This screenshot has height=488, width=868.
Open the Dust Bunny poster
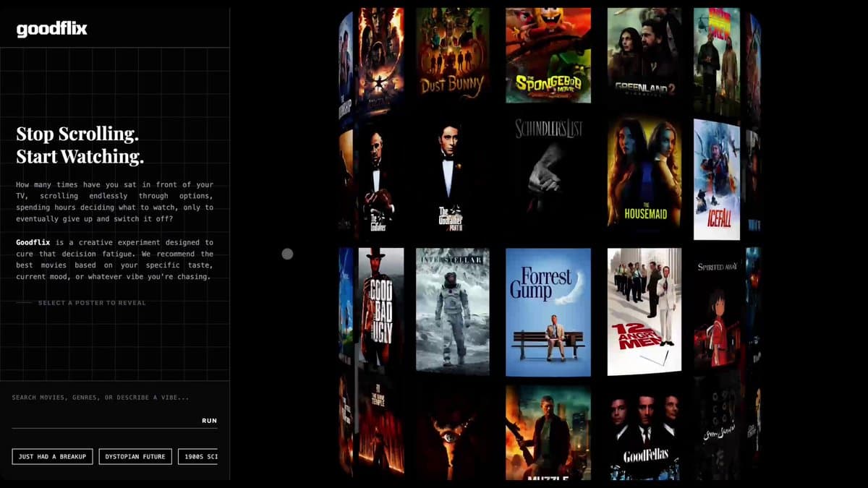point(452,55)
